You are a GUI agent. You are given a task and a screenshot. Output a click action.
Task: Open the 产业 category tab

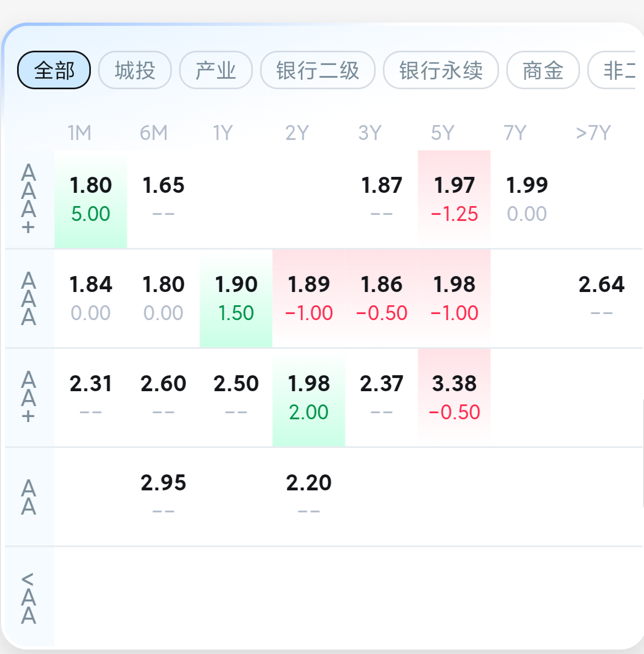215,70
